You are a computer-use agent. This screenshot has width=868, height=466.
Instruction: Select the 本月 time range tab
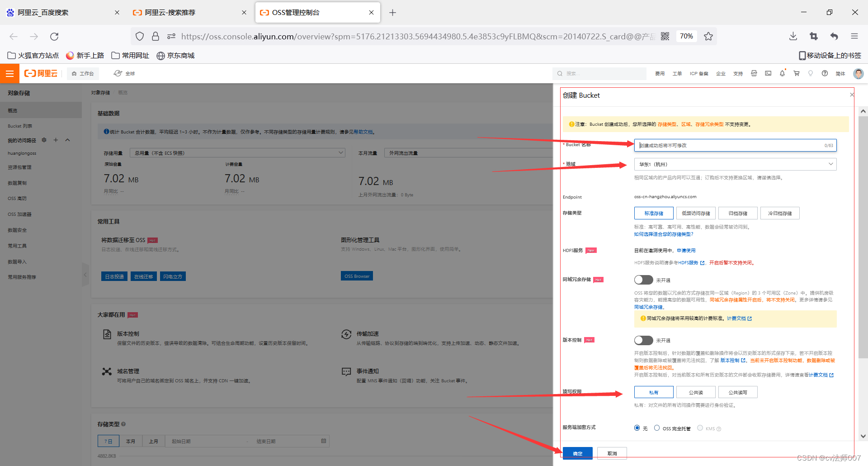point(131,441)
